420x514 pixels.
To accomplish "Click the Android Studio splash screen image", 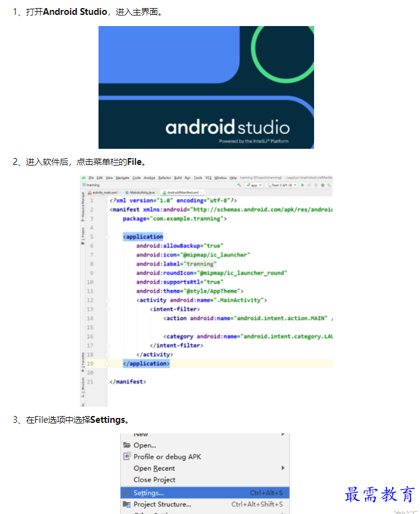I will click(206, 87).
